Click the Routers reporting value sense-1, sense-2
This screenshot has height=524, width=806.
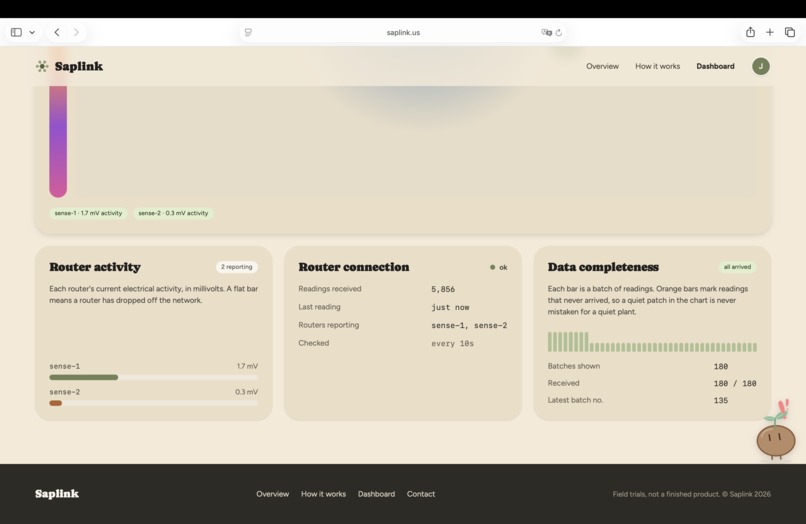(x=469, y=325)
